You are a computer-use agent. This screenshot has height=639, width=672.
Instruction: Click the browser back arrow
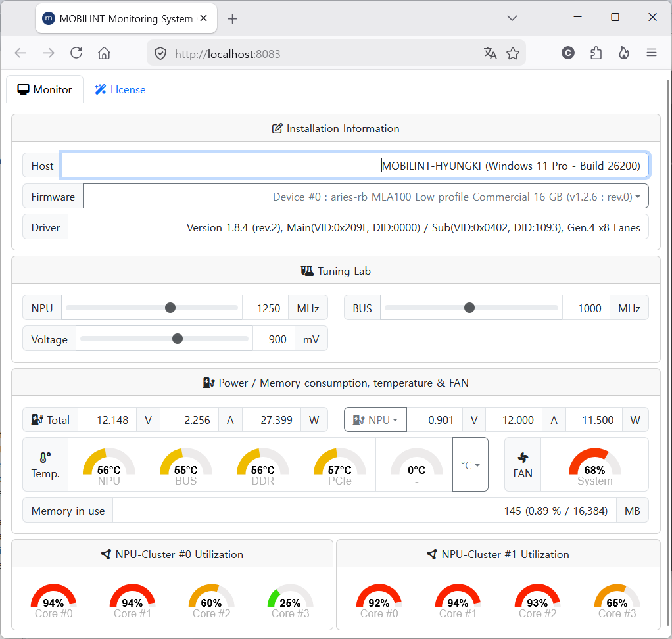click(20, 53)
